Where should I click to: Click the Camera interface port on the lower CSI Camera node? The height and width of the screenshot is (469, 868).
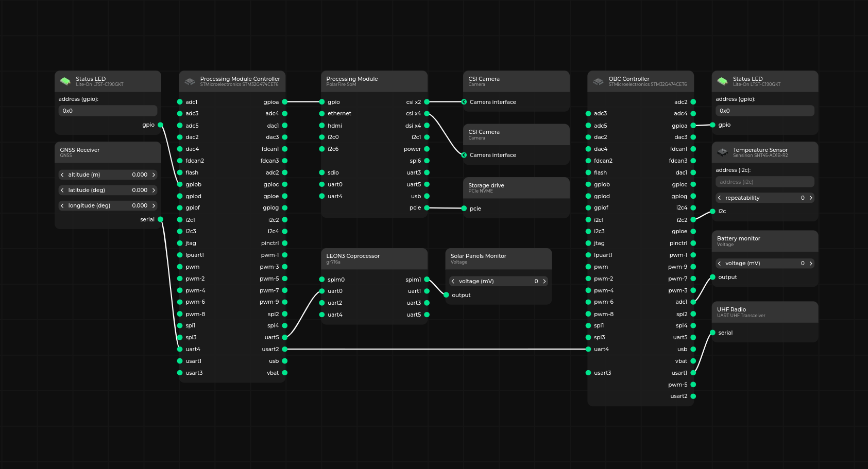pyautogui.click(x=464, y=155)
